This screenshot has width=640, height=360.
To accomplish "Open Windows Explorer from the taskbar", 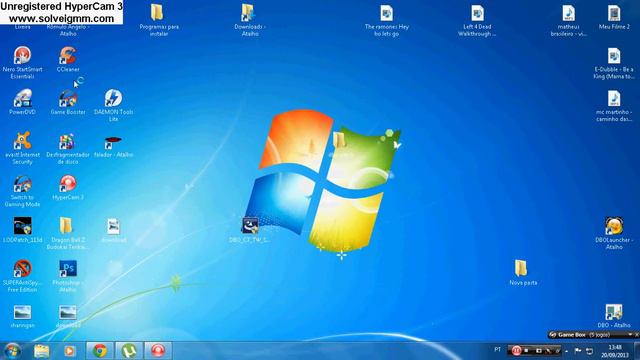I will click(41, 351).
